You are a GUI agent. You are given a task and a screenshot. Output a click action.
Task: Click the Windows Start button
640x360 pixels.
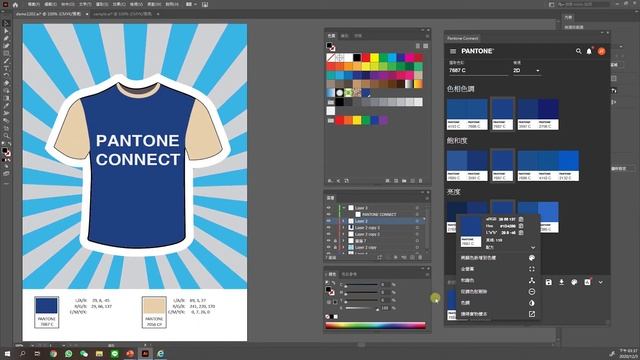click(7, 353)
